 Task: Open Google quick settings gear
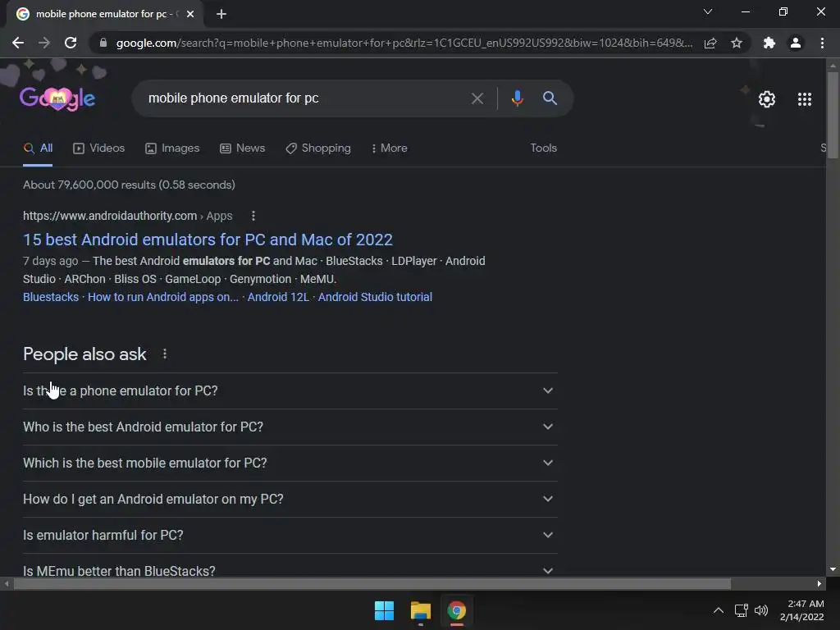pyautogui.click(x=767, y=99)
